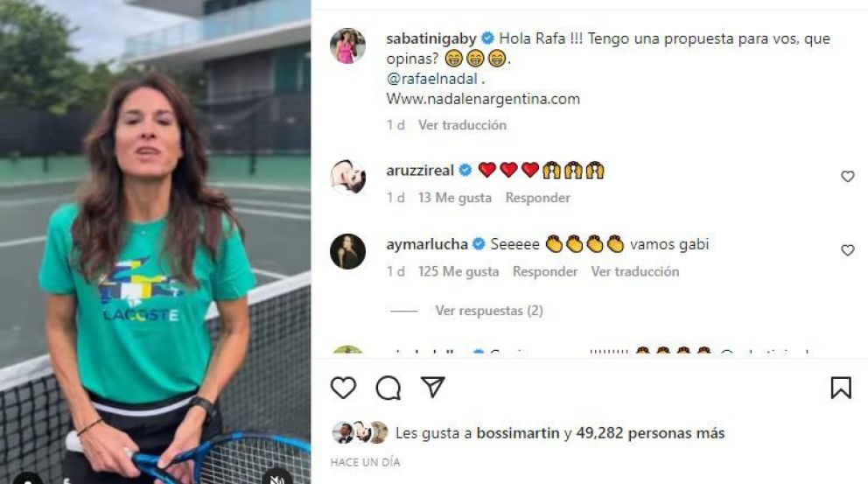Expand Ver respuestas (2)

[x=489, y=311]
